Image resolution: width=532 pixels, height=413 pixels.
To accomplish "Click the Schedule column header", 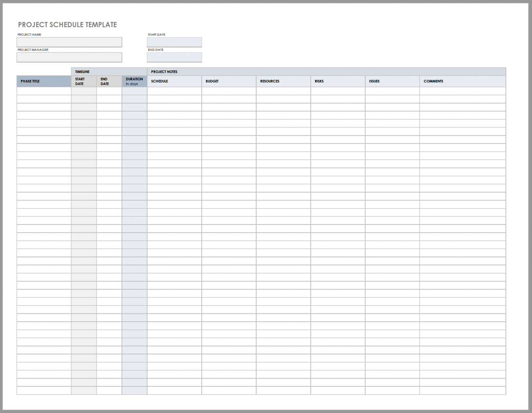I will (174, 81).
